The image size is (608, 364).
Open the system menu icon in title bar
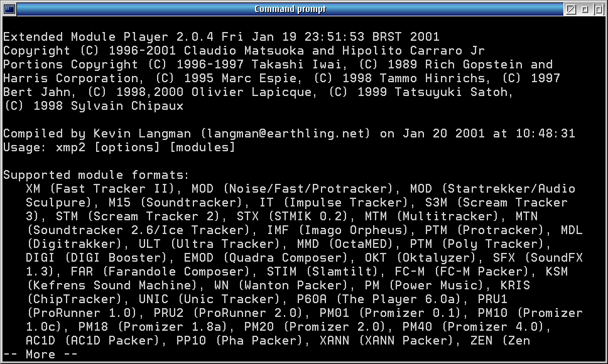coord(9,9)
